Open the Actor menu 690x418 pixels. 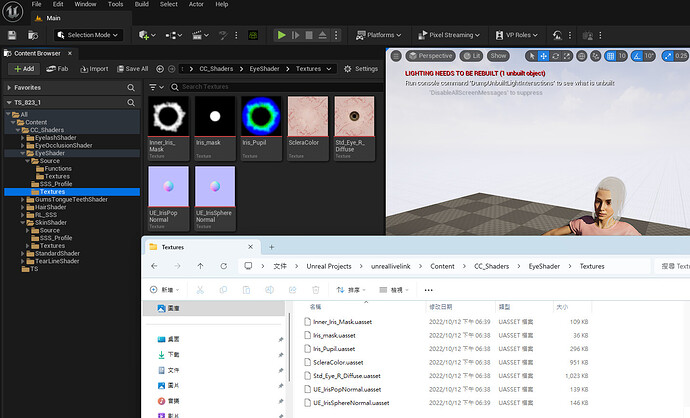tap(196, 4)
